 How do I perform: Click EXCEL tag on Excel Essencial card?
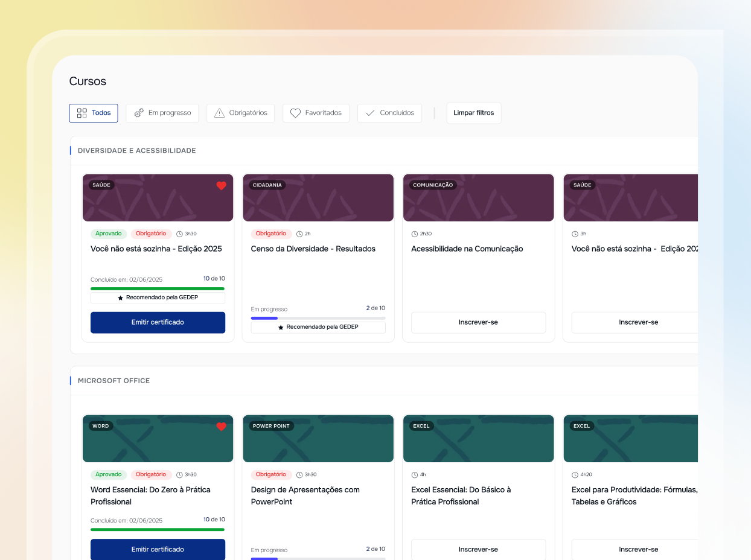point(421,426)
